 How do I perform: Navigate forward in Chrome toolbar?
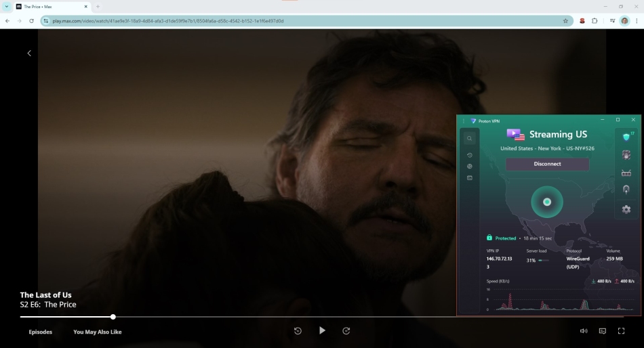[x=19, y=21]
